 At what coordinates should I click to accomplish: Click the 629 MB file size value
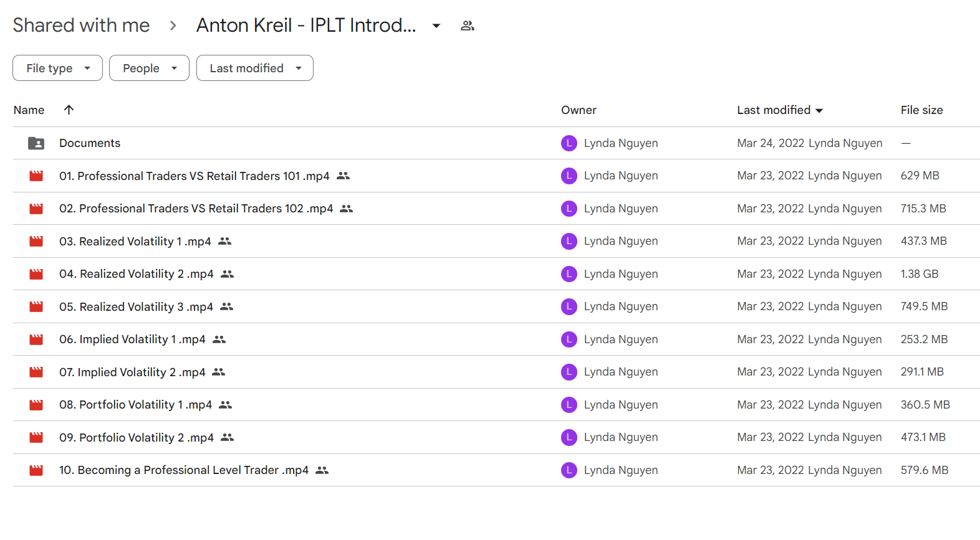[x=920, y=176]
